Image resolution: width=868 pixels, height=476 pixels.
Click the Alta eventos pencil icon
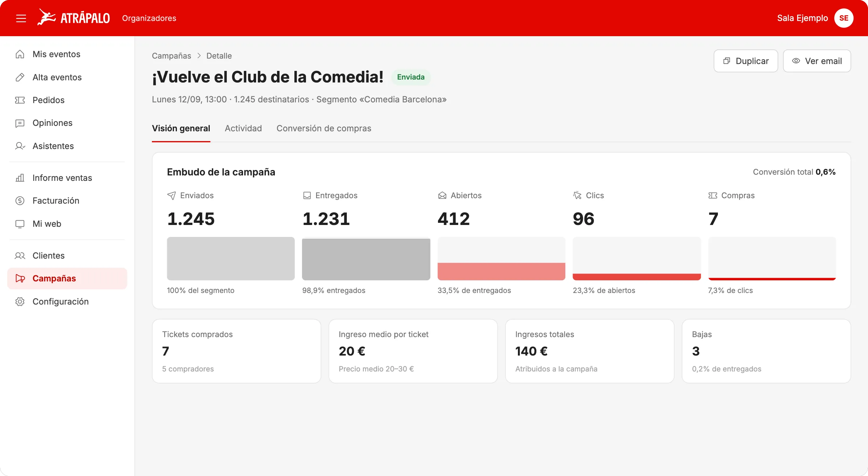[20, 77]
